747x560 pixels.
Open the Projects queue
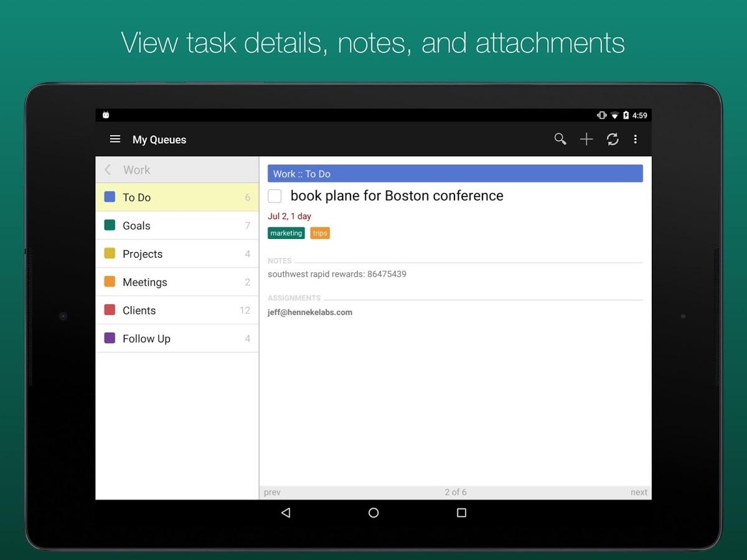pyautogui.click(x=177, y=254)
